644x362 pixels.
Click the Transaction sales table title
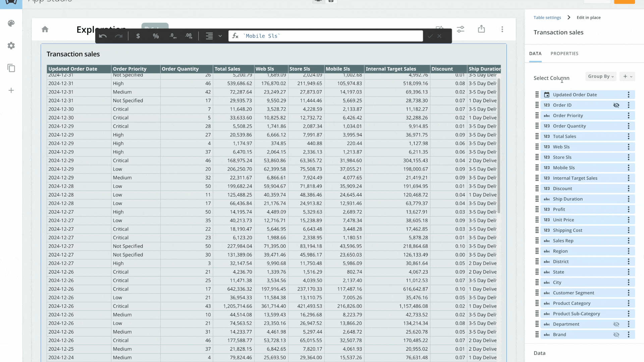[x=73, y=54]
